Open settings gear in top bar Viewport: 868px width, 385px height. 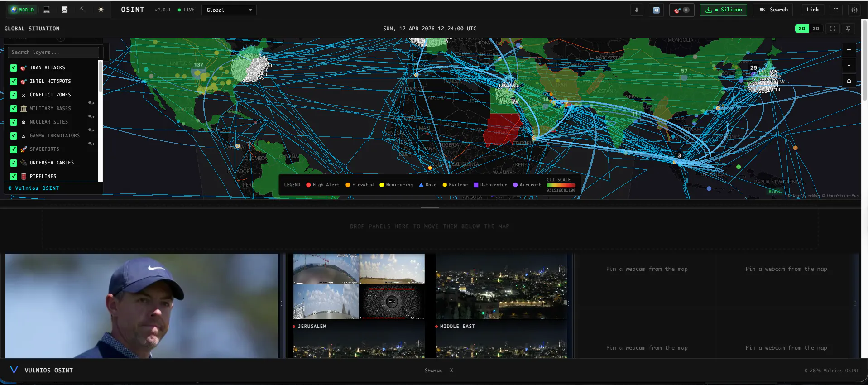pos(854,10)
